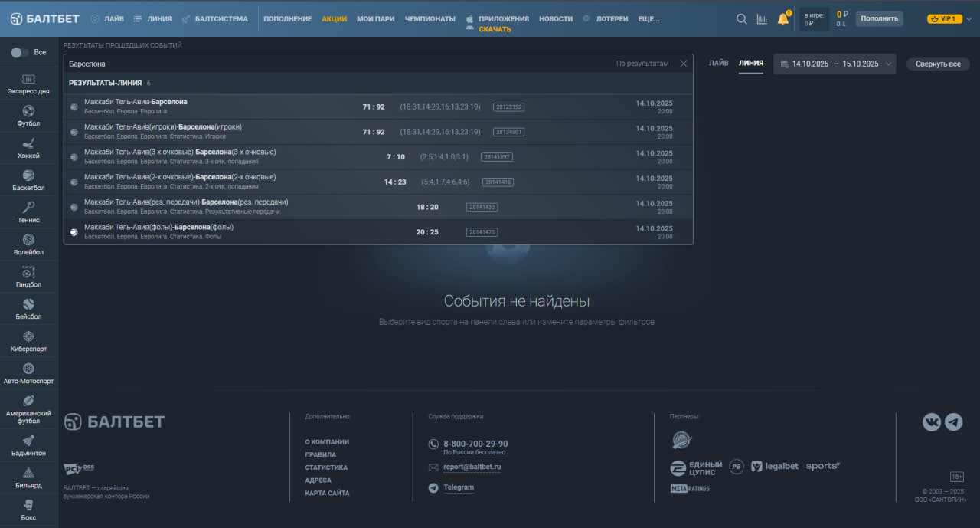980x528 pixels.
Task: Select Баскетбол sport in sidebar
Action: [28, 181]
